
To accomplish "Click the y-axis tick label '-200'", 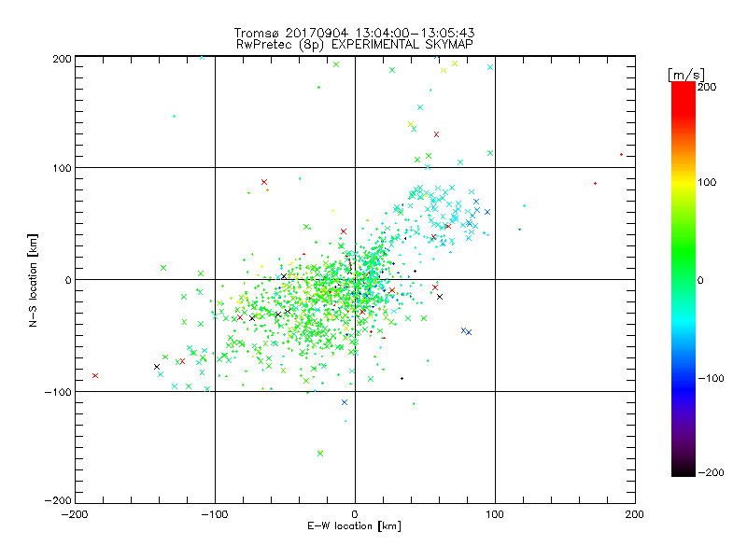I will (58, 500).
